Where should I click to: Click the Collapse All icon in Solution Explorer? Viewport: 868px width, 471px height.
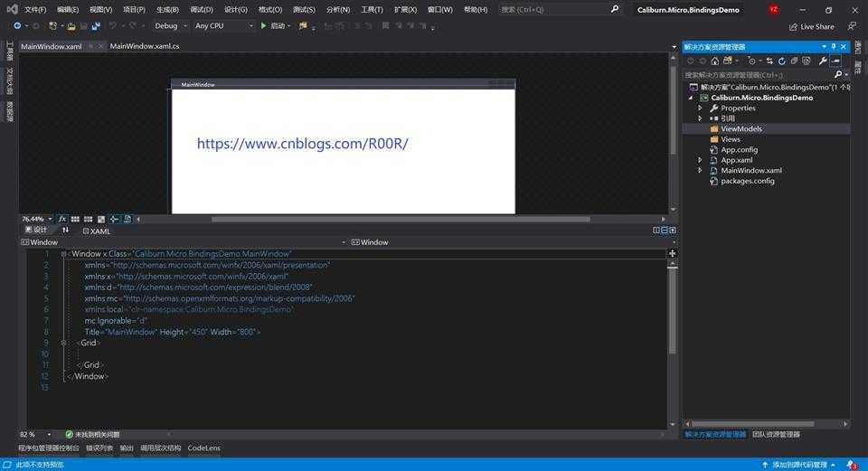(795, 61)
